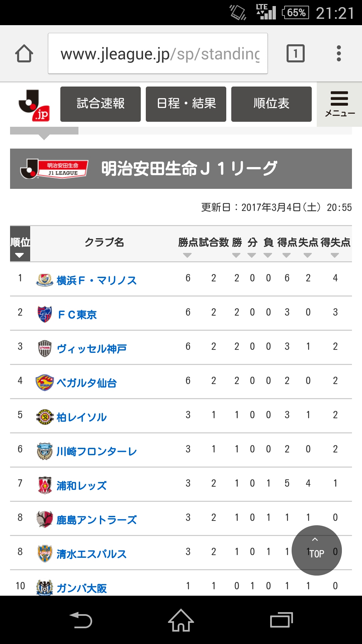
Task: Open the browser tab switcher
Action: pos(295,54)
